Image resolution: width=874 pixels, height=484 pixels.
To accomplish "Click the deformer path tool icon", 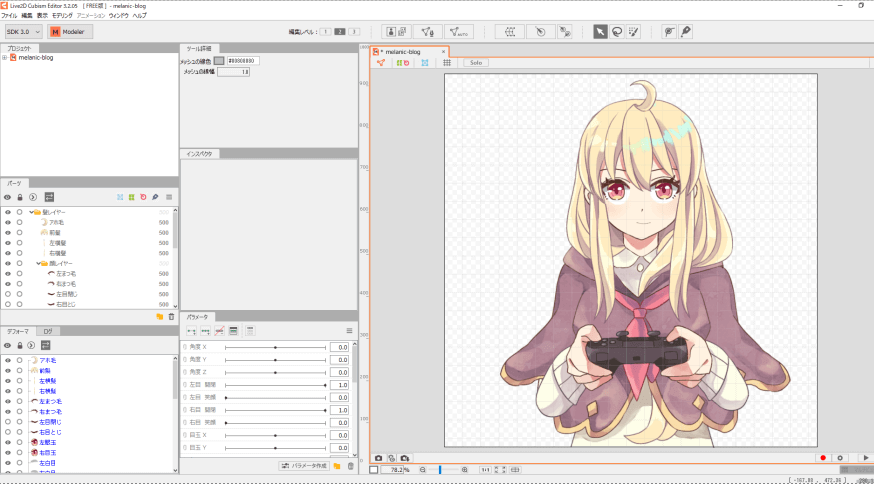I will point(565,32).
